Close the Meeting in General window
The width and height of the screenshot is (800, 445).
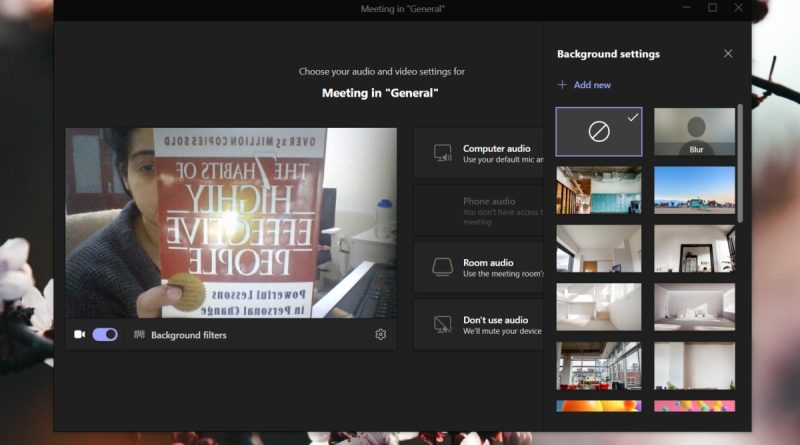pyautogui.click(x=738, y=8)
